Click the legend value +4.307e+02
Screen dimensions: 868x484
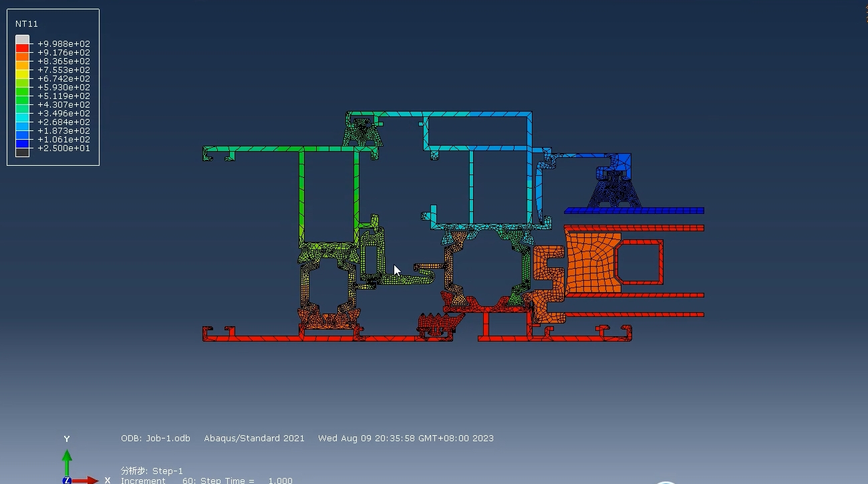pos(63,105)
